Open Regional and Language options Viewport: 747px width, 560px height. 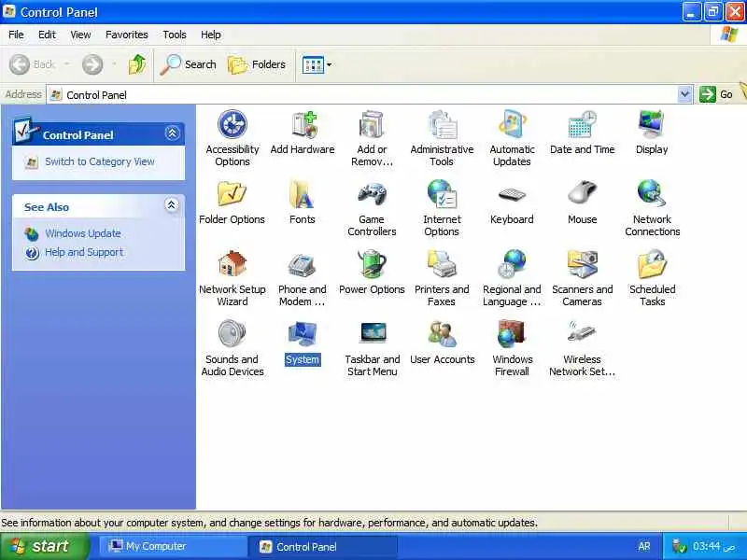(512, 278)
